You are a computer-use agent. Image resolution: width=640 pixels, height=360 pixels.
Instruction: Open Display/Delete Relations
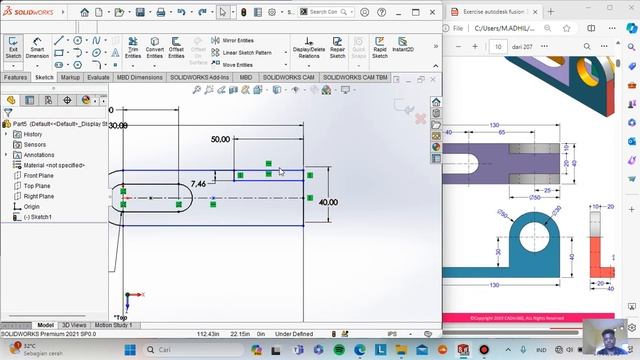point(309,48)
